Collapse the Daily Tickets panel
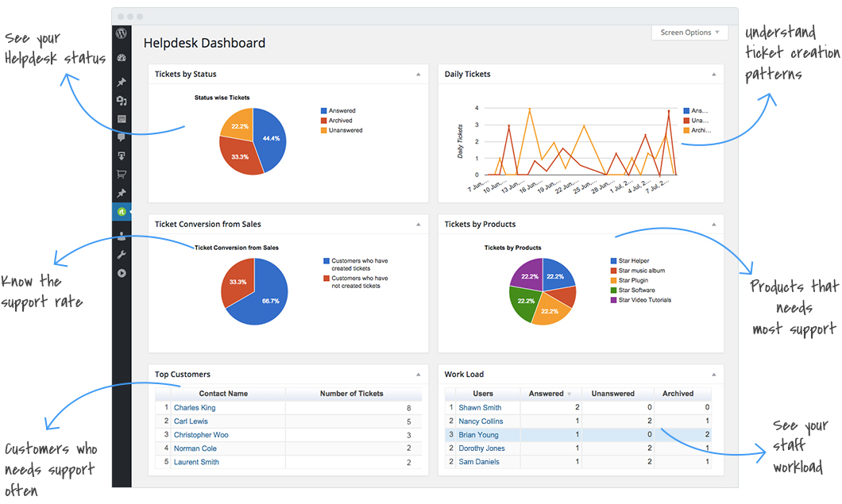842x504 pixels. (713, 74)
